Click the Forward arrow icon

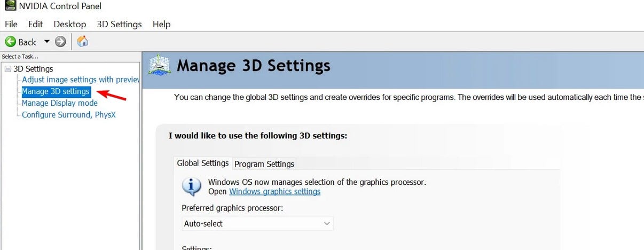click(x=60, y=42)
